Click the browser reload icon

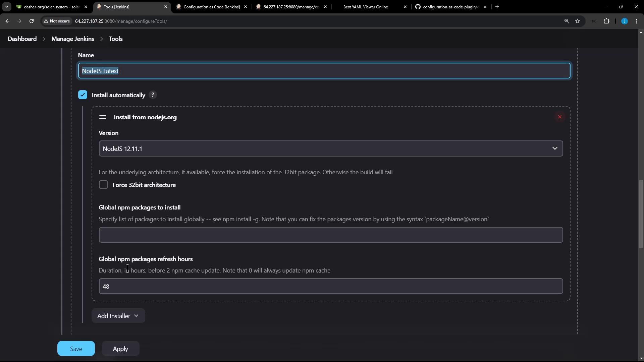point(32,21)
